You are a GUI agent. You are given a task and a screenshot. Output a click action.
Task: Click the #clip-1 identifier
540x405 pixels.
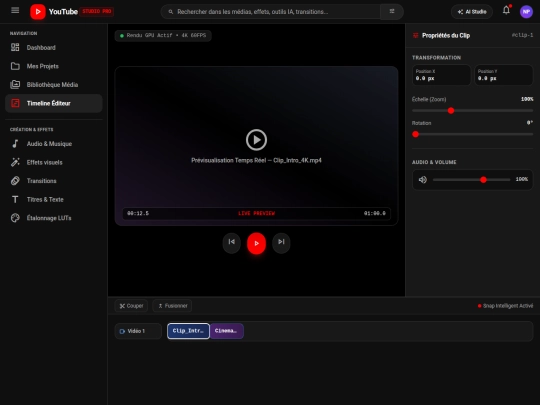(522, 35)
